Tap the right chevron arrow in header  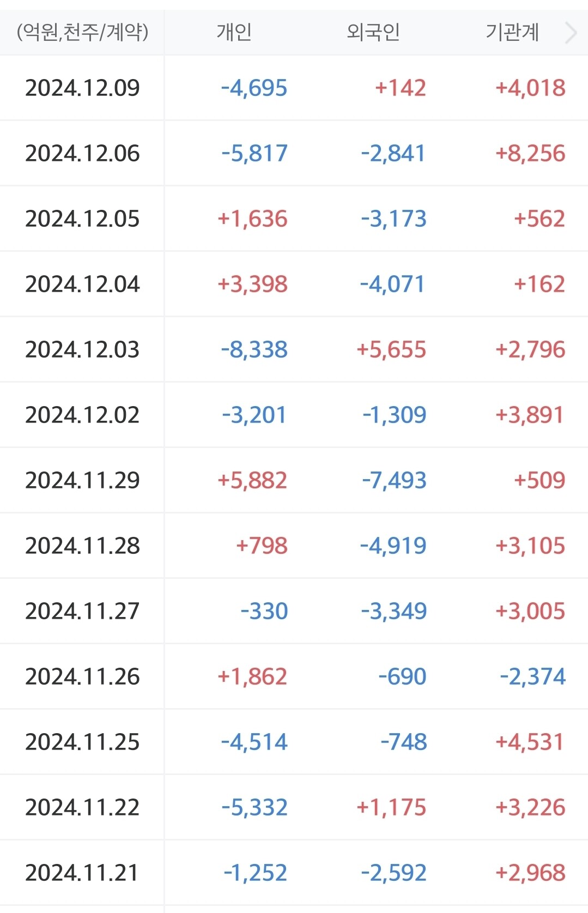point(571,33)
